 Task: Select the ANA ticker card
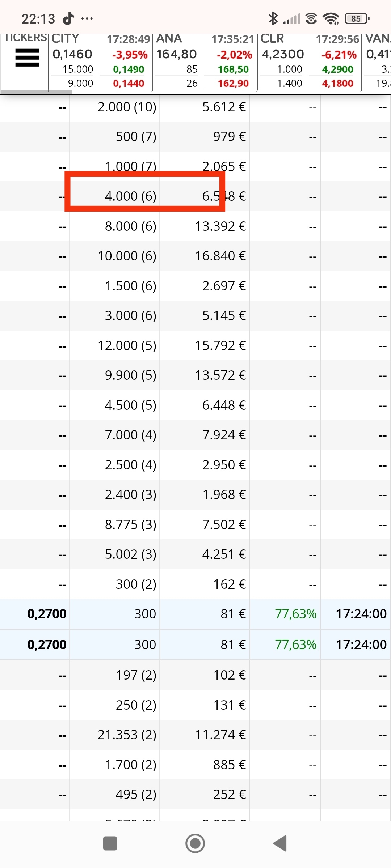(205, 61)
